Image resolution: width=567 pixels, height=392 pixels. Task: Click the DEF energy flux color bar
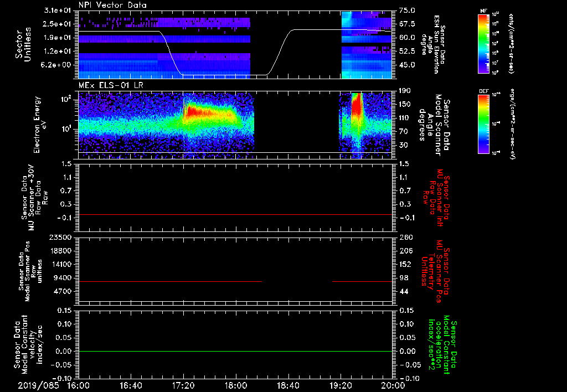point(483,124)
